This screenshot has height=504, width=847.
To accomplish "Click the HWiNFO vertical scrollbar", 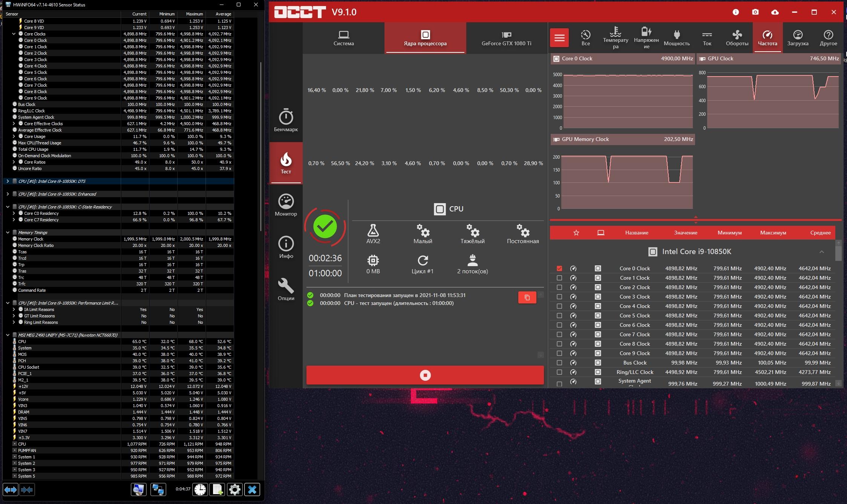I will pyautogui.click(x=261, y=147).
